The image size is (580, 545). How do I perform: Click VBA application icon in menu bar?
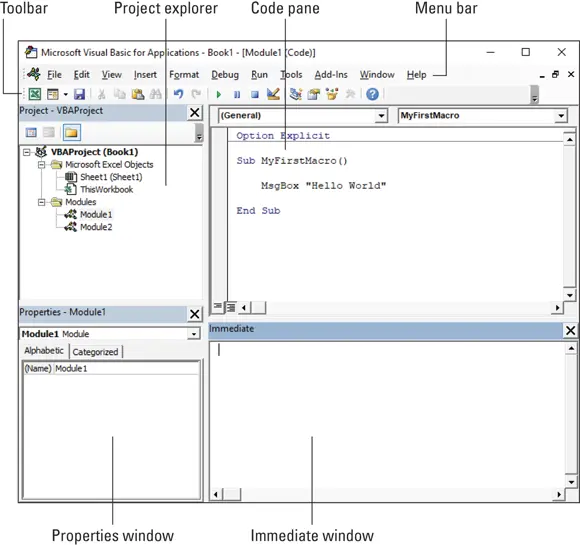[x=34, y=74]
